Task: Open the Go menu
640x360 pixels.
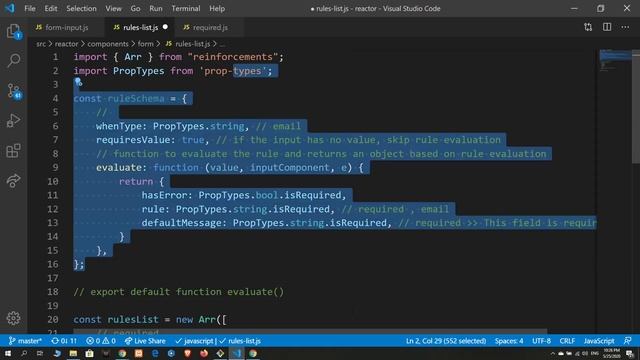Action: [135, 8]
